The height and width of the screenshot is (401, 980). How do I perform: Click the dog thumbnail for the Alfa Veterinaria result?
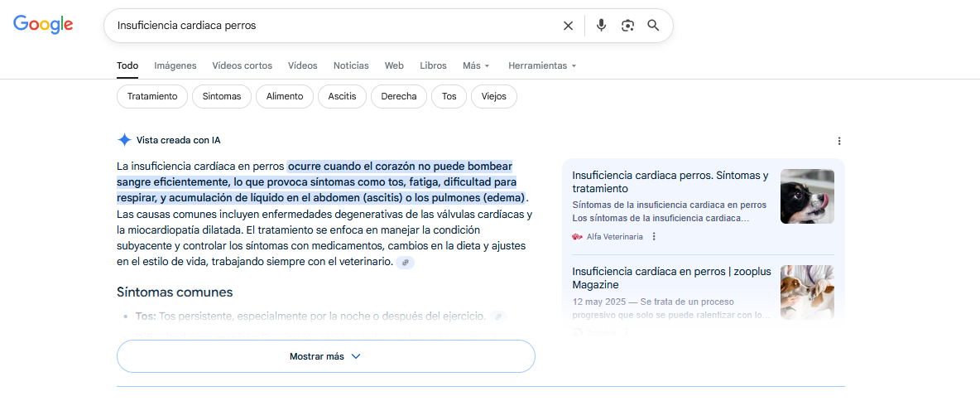807,196
